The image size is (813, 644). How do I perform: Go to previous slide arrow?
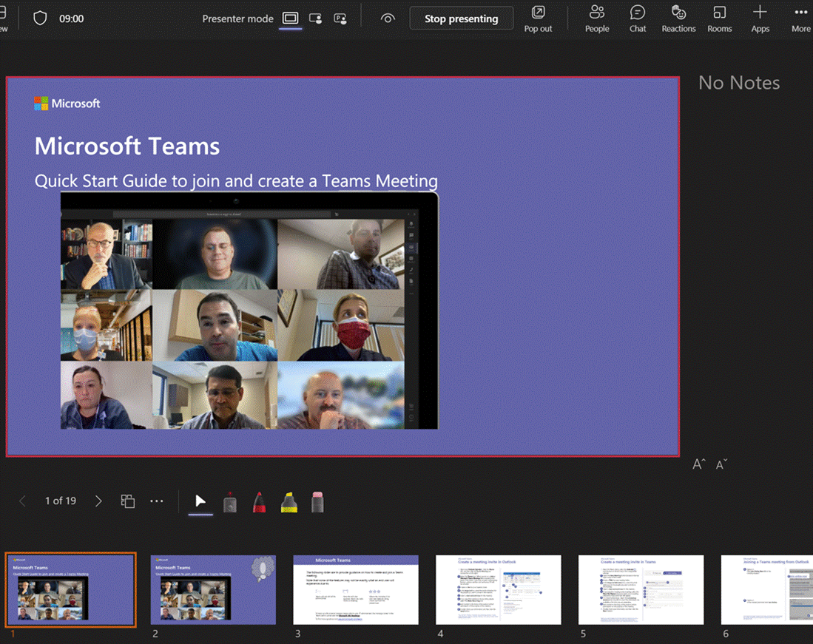click(x=22, y=501)
